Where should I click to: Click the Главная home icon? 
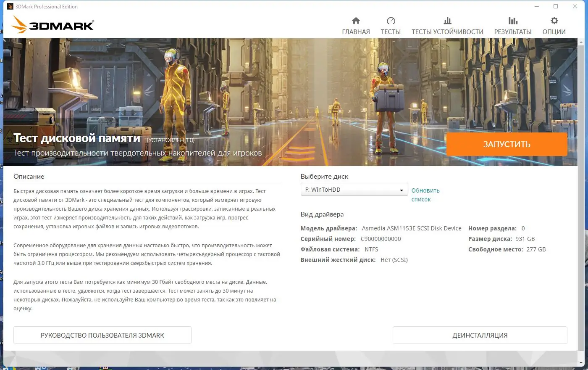(x=356, y=21)
